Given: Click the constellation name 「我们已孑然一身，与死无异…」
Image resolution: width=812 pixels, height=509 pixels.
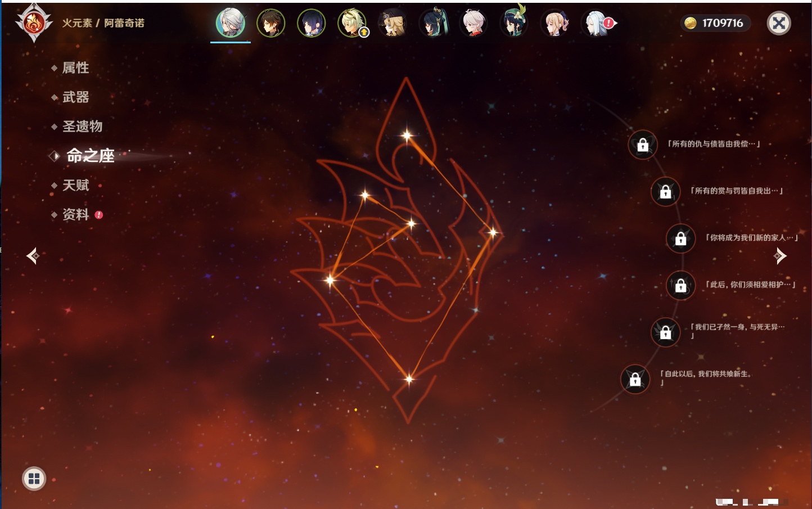Looking at the screenshot, I should coord(737,331).
